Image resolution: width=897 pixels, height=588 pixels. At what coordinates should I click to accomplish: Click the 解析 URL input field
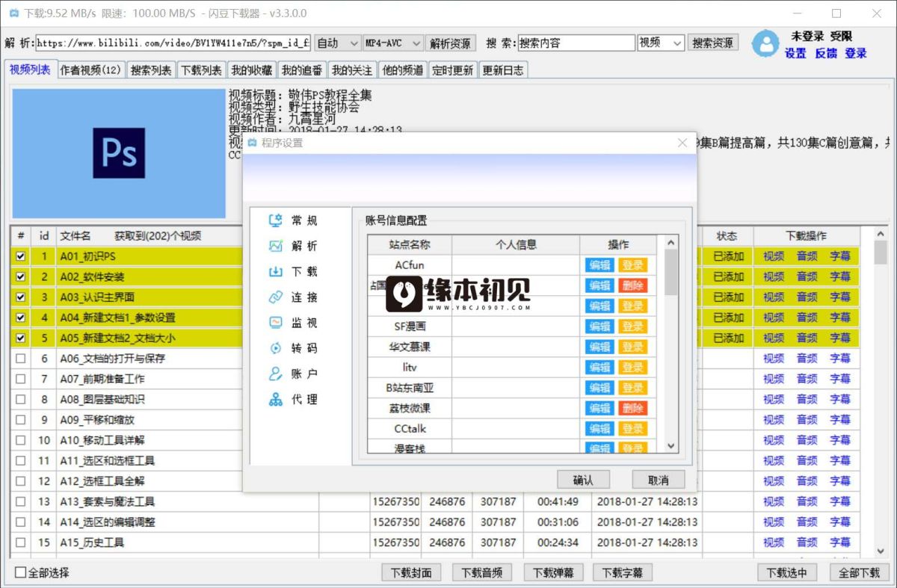(x=173, y=43)
